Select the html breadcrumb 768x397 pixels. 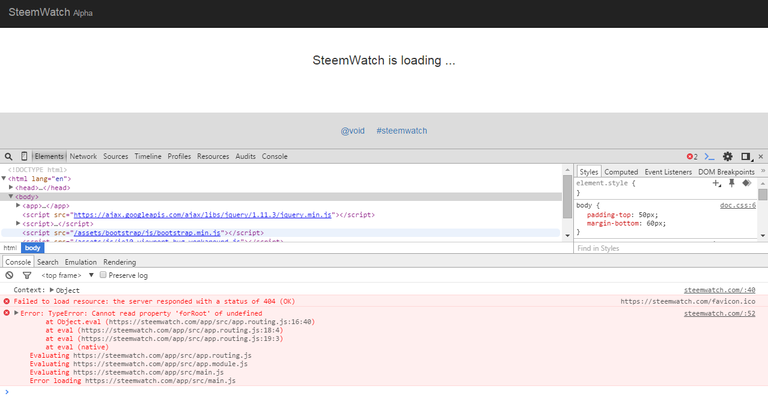tap(10, 248)
